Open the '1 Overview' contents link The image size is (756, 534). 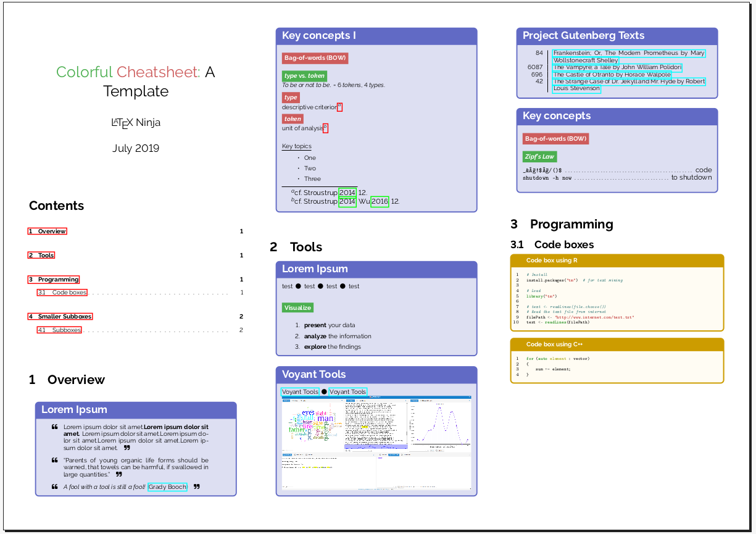click(47, 232)
